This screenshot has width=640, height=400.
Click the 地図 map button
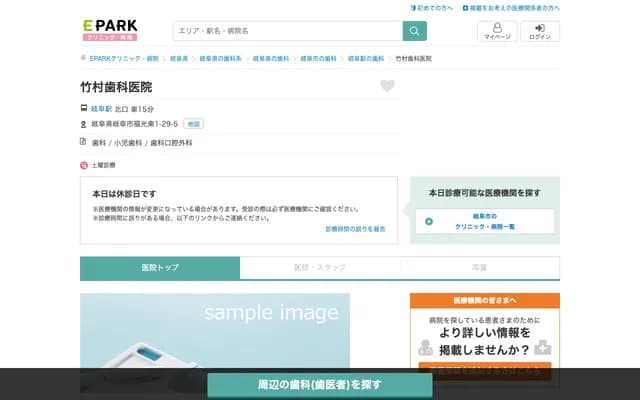193,124
